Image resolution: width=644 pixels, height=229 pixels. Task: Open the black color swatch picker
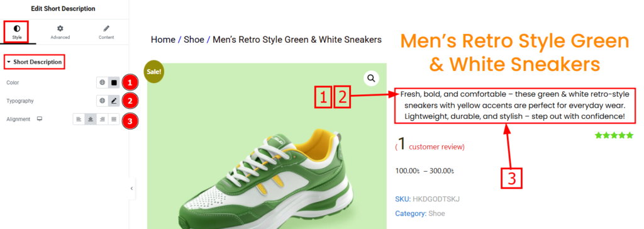(x=114, y=82)
